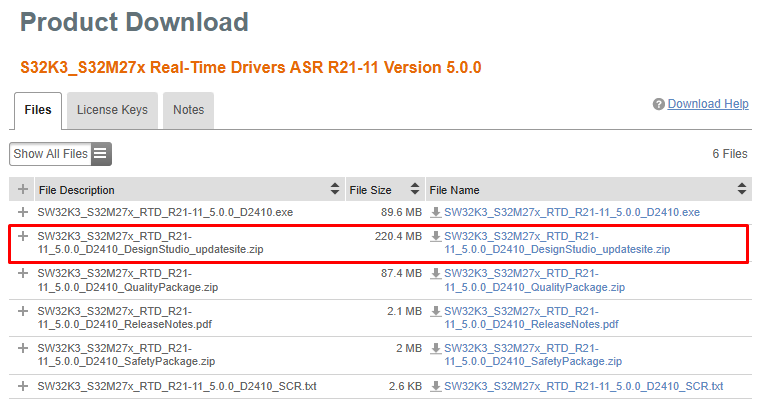Viewport: 767px width, 412px height.
Task: Click download arrow icon beside DesignStudio_updatesite.zip
Action: tap(436, 237)
